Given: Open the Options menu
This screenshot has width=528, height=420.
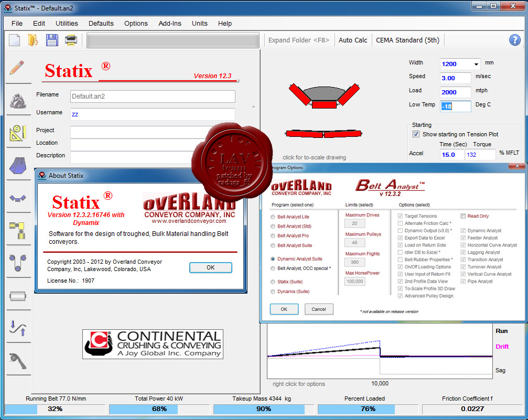Looking at the screenshot, I should (x=136, y=23).
